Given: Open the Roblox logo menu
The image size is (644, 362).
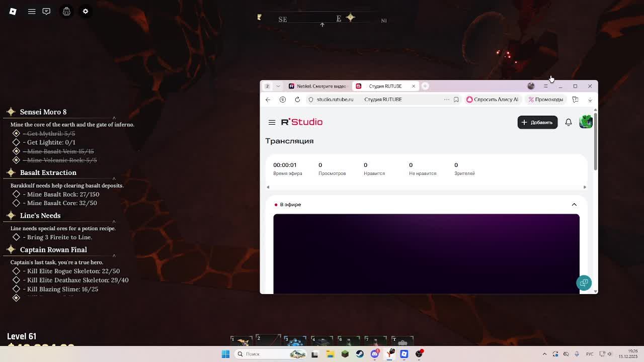Looking at the screenshot, I should click(x=13, y=11).
